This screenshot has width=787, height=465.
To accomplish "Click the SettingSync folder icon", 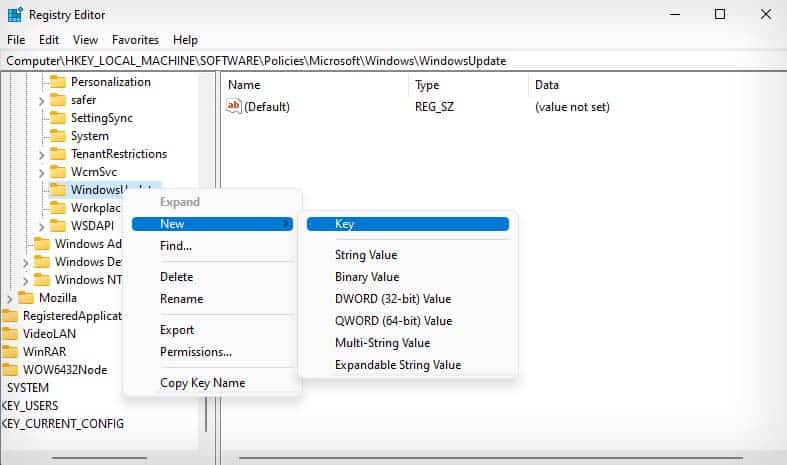I will point(58,118).
